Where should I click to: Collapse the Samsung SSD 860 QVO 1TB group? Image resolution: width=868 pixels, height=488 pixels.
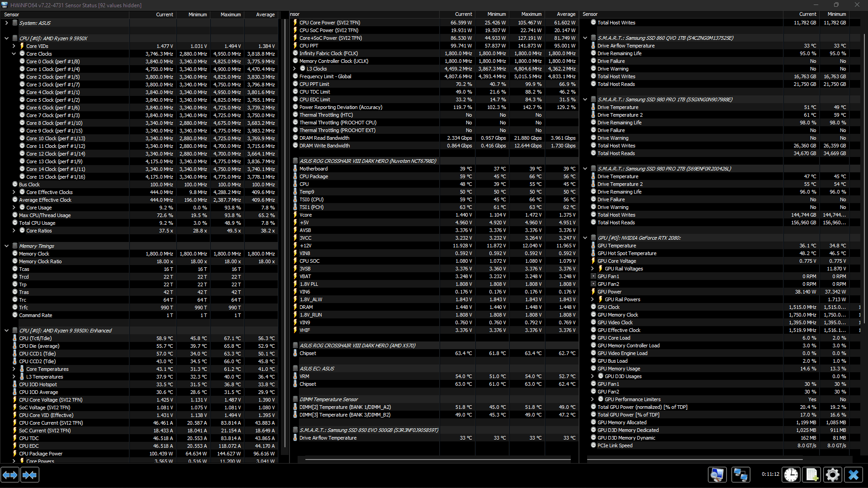585,38
